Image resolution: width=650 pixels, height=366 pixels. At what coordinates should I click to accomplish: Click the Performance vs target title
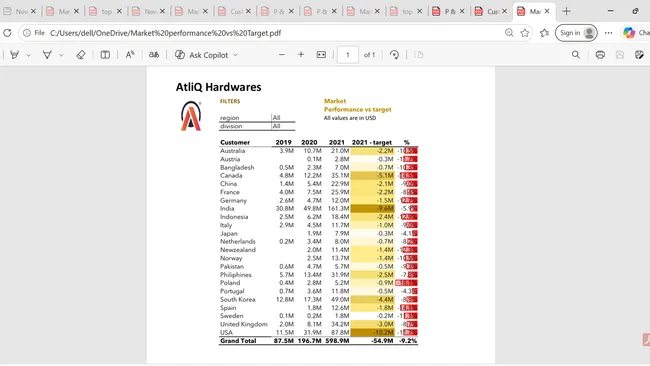pos(358,109)
